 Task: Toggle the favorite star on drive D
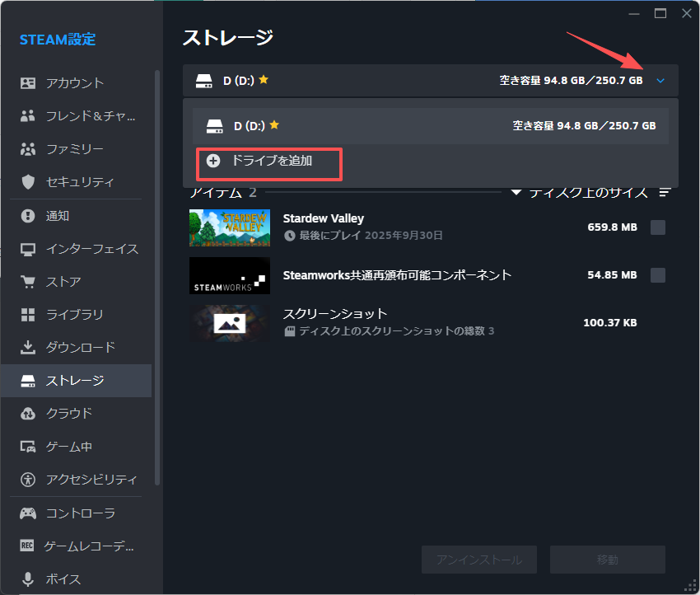pyautogui.click(x=262, y=80)
